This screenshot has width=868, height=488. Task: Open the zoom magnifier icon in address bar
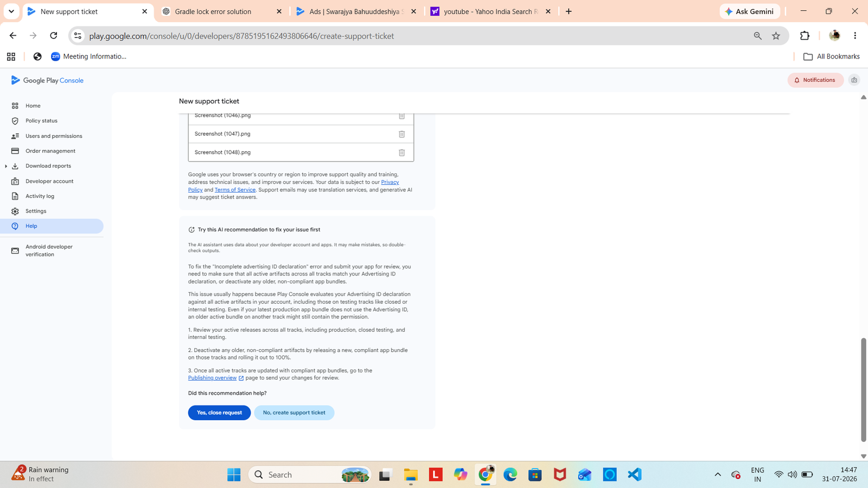758,36
